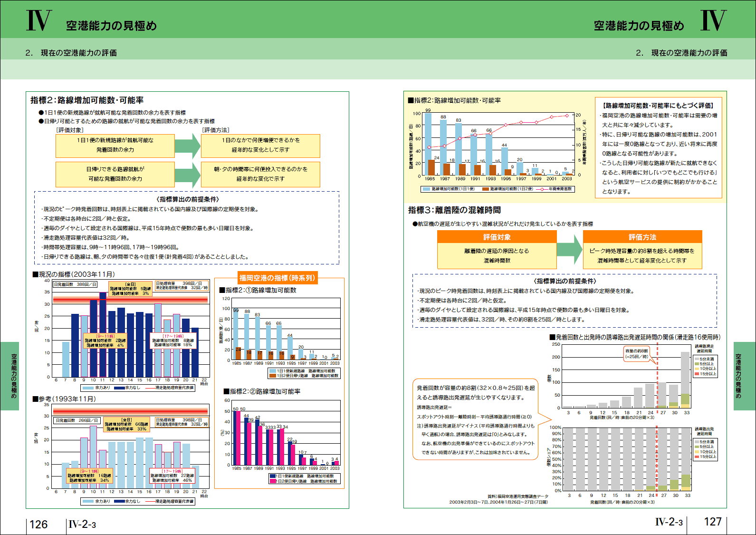The width and height of the screenshot is (756, 535).
Task: Click box '離着陸の遅延の原因となる 混雑時間数'
Action: pos(497,256)
